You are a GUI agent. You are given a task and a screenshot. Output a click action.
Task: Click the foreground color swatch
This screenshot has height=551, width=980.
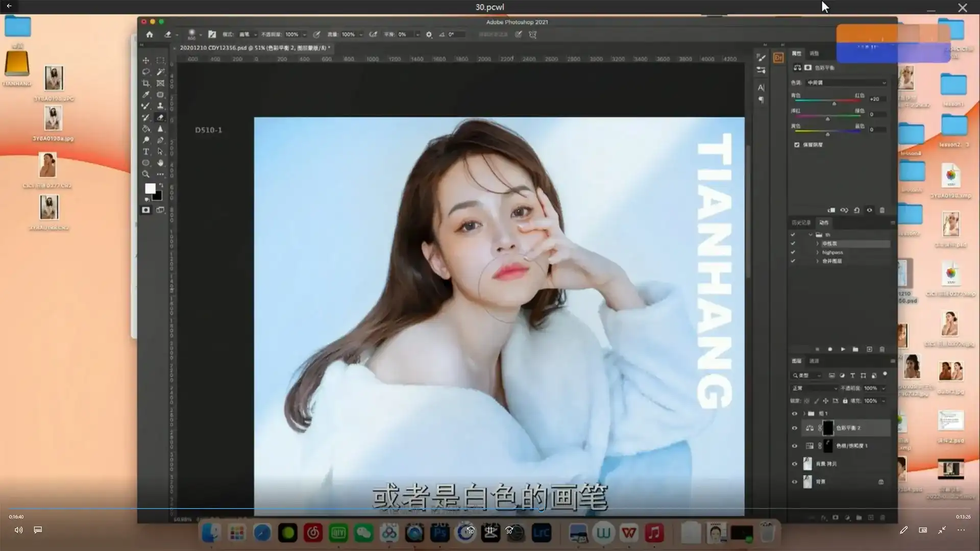click(x=150, y=189)
